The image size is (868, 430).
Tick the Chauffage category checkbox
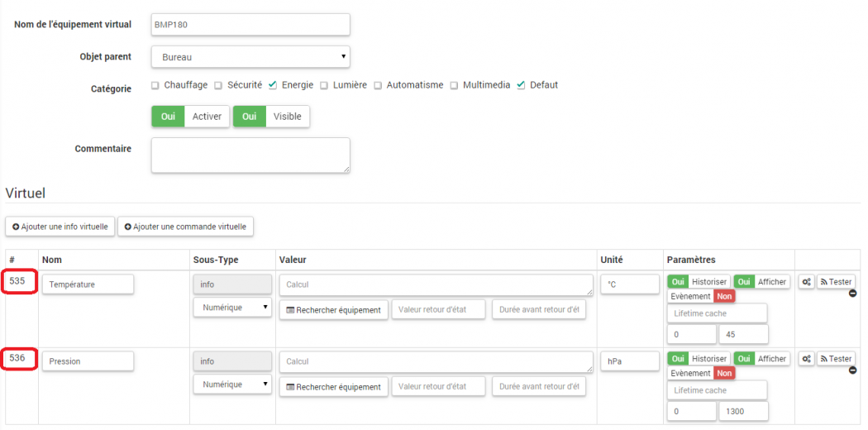(x=155, y=85)
